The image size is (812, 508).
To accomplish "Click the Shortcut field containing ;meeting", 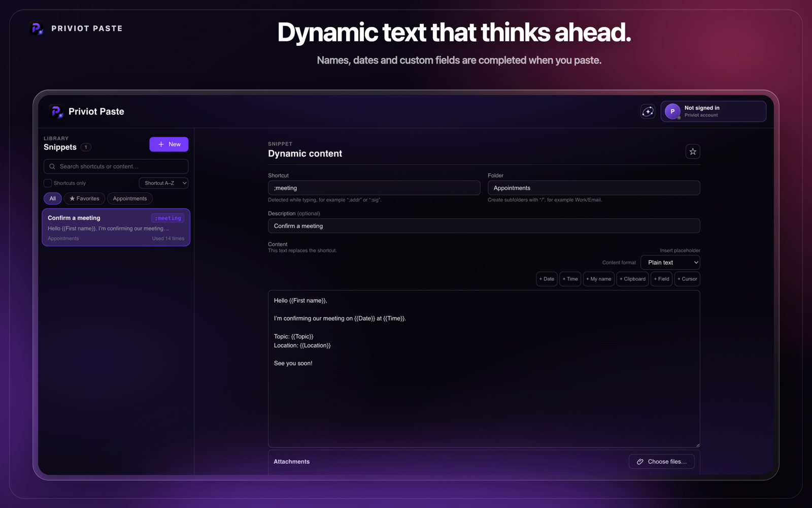I will click(374, 188).
